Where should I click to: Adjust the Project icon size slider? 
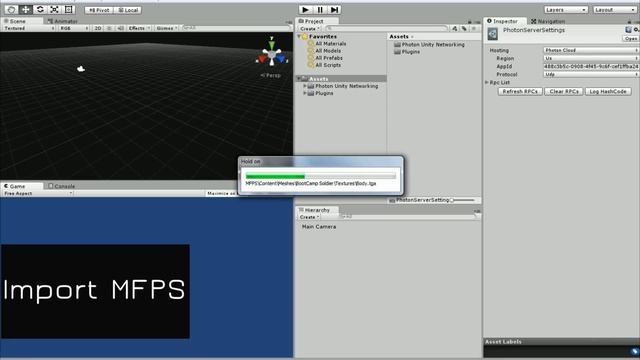tap(462, 200)
